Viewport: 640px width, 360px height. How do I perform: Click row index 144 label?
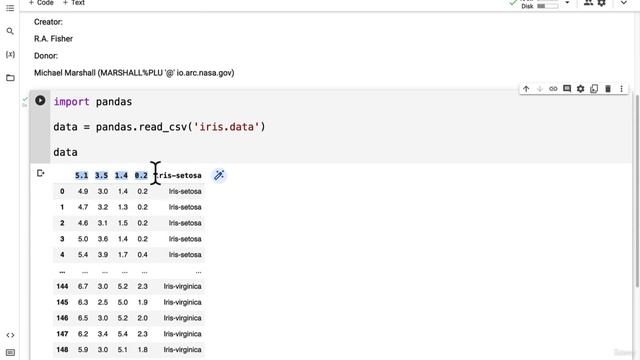62,287
